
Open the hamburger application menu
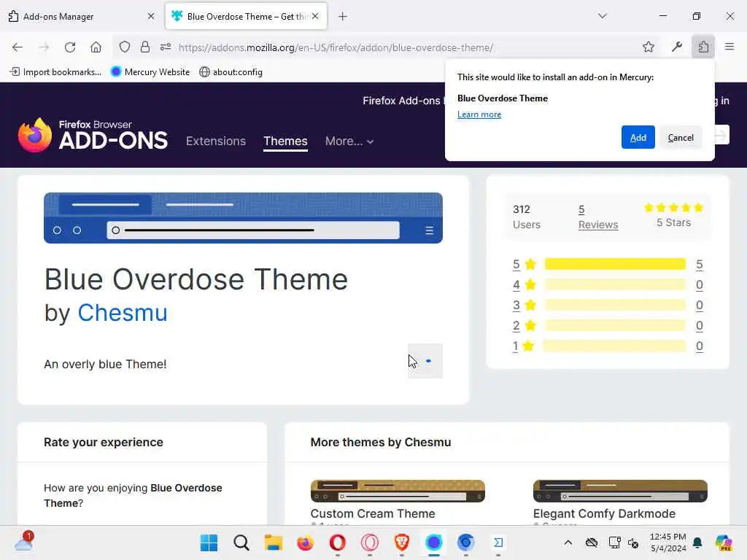729,47
